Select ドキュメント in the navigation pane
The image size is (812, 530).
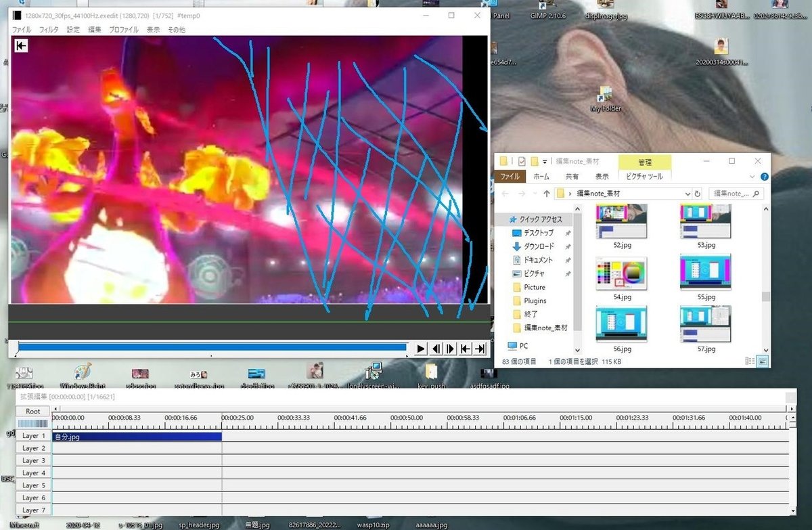pos(538,260)
